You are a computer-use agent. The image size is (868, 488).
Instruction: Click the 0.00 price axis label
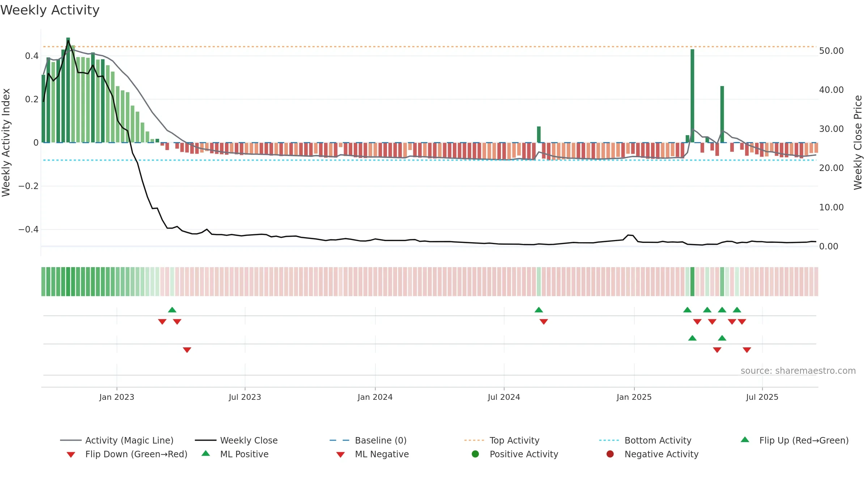coord(829,247)
